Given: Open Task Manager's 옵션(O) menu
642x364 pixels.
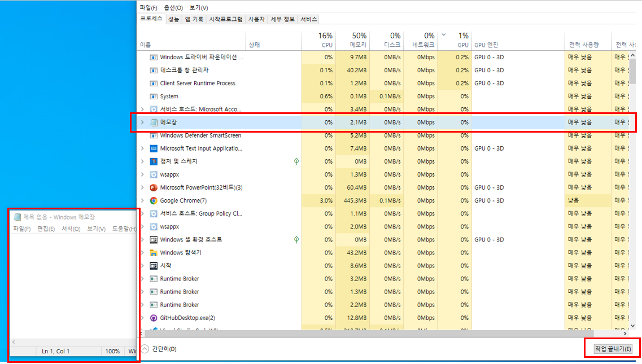Looking at the screenshot, I should tap(173, 8).
